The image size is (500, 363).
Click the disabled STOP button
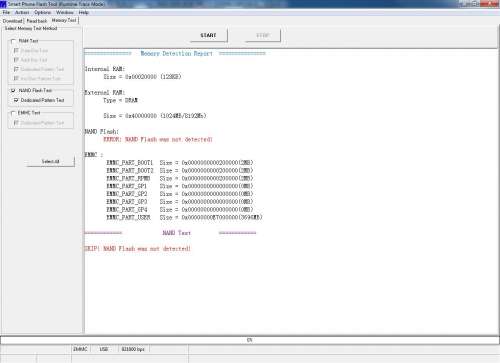click(x=263, y=35)
